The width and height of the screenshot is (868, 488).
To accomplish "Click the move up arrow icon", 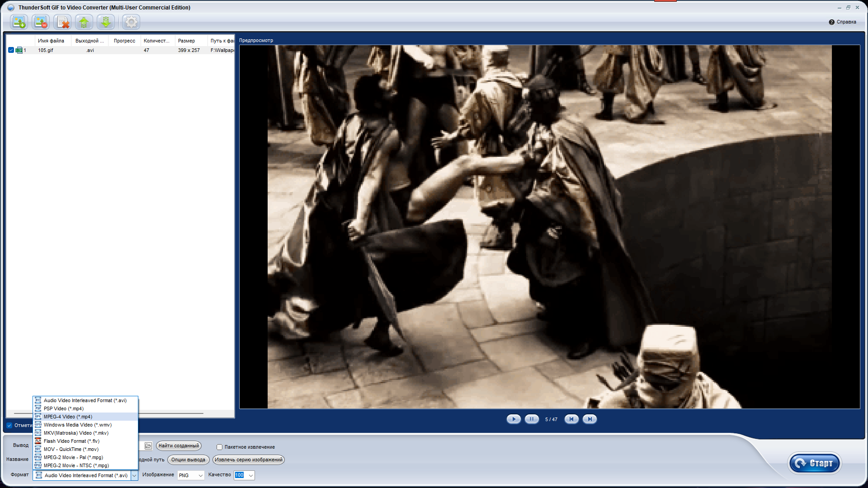I will click(84, 22).
